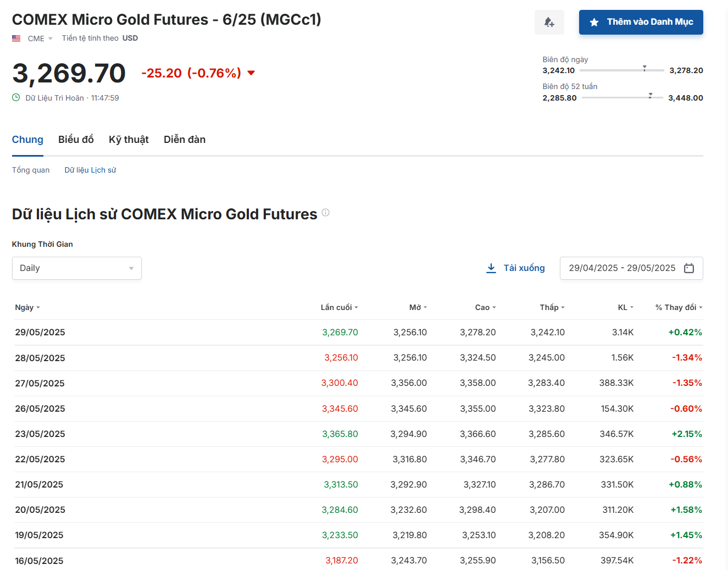Click the 20/05/2025 date cell
728x570 pixels.
point(40,510)
